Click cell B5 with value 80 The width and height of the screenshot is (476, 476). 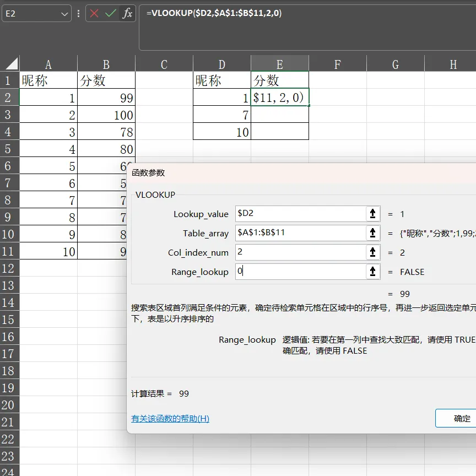106,148
